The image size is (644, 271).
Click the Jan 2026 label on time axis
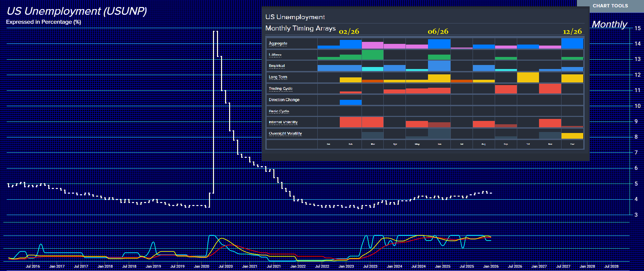click(x=491, y=266)
